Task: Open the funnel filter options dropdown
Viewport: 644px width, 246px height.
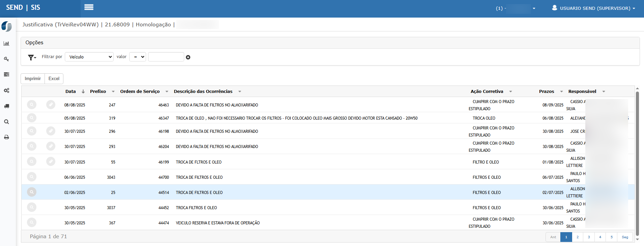Action: pyautogui.click(x=32, y=57)
